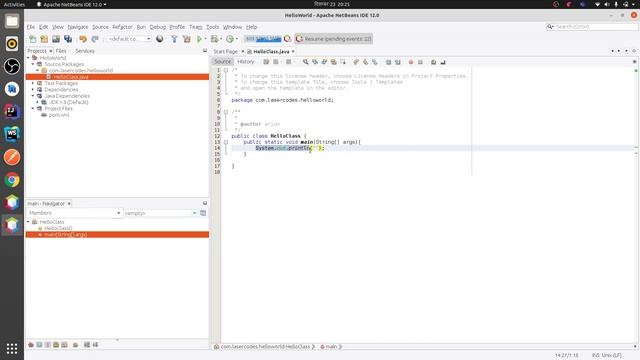Click the main breadcrumb in editor footer
The height and width of the screenshot is (360, 640).
click(331, 347)
